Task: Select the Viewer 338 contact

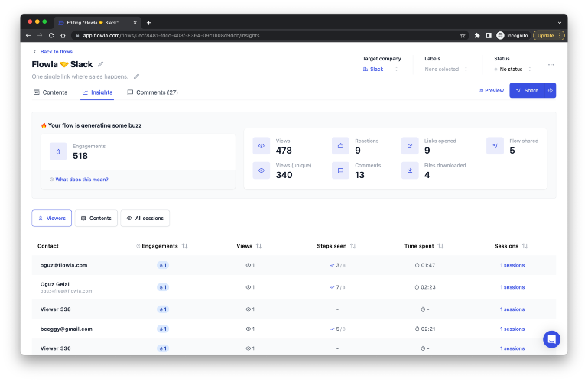Action: point(56,309)
